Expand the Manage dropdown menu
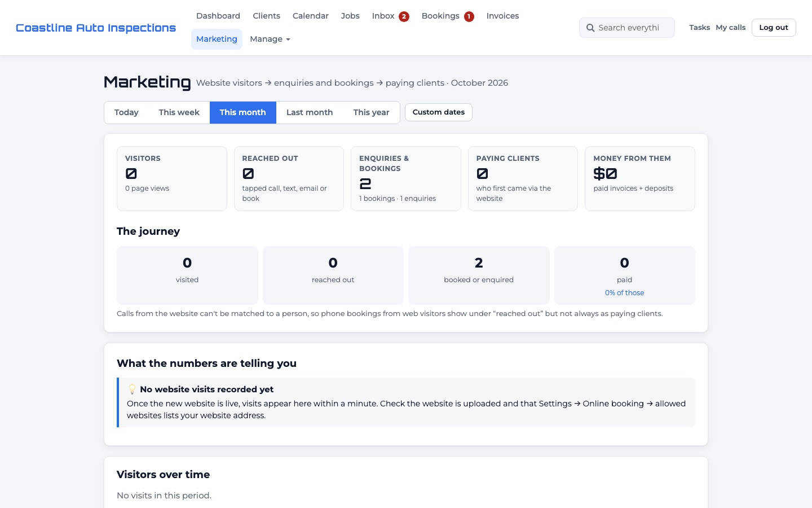 tap(270, 39)
